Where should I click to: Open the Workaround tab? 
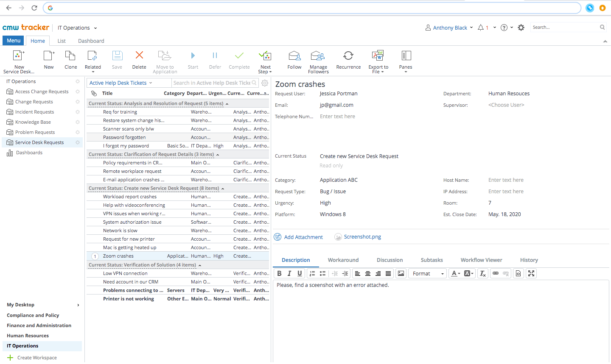(x=343, y=260)
